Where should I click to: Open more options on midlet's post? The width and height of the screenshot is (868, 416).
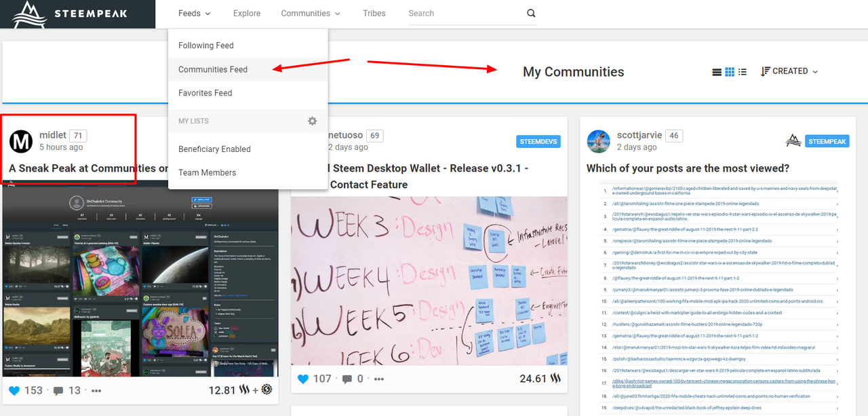pos(96,391)
